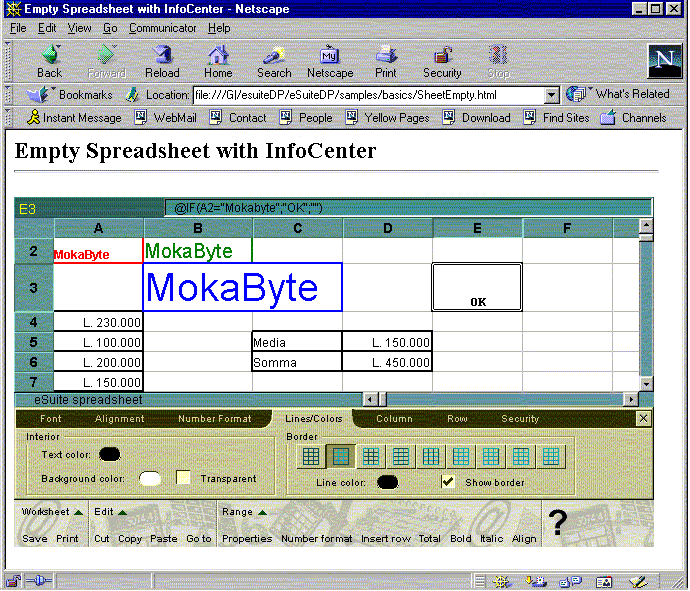Click the Forward navigation icon
The image size is (690, 591).
[x=106, y=55]
